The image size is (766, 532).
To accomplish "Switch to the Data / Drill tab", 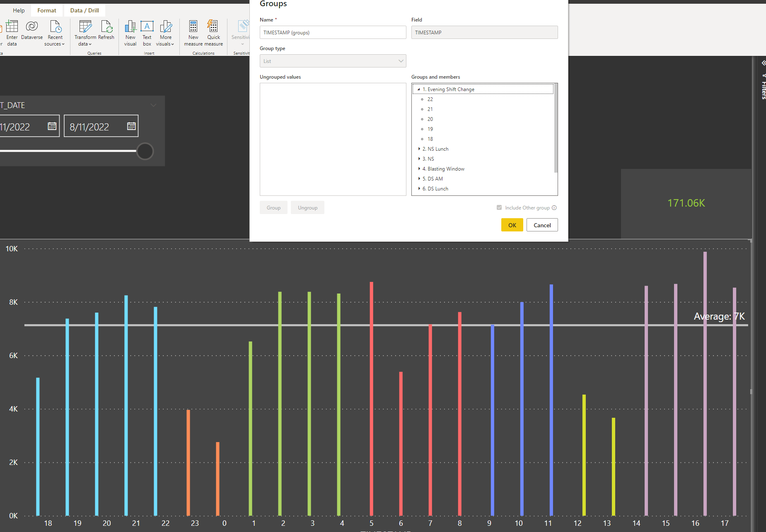I will point(85,10).
